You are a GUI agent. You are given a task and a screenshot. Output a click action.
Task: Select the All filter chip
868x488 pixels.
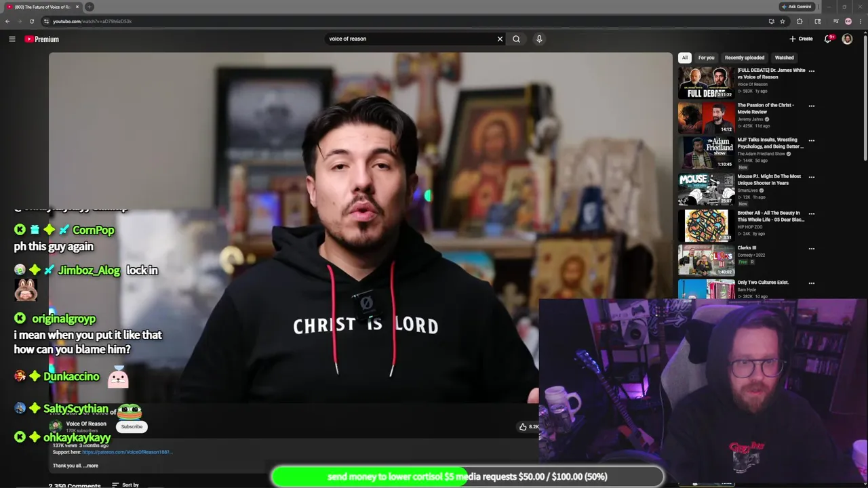(685, 58)
